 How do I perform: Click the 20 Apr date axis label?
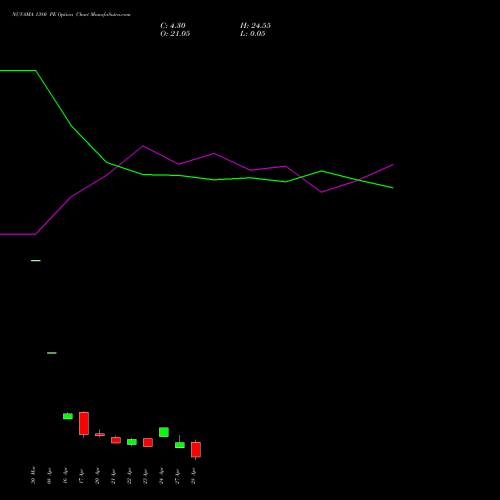pos(97,476)
